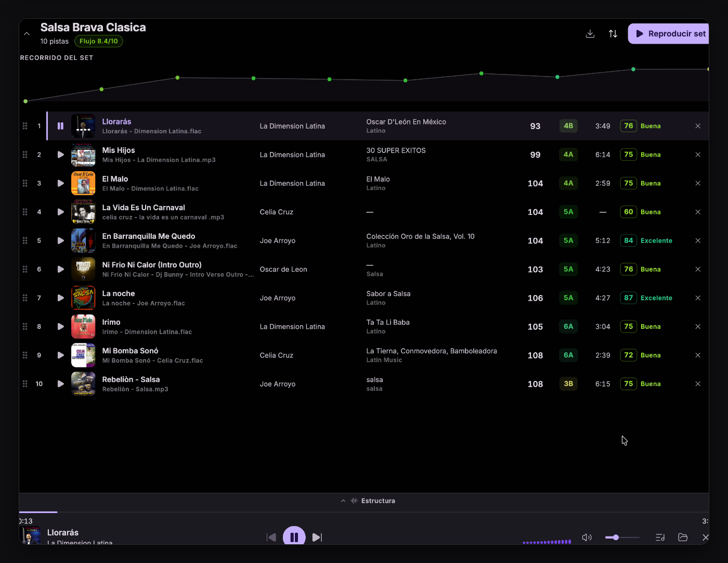728x563 pixels.
Task: Click the Flujo 8.4/10 badge
Action: [99, 41]
